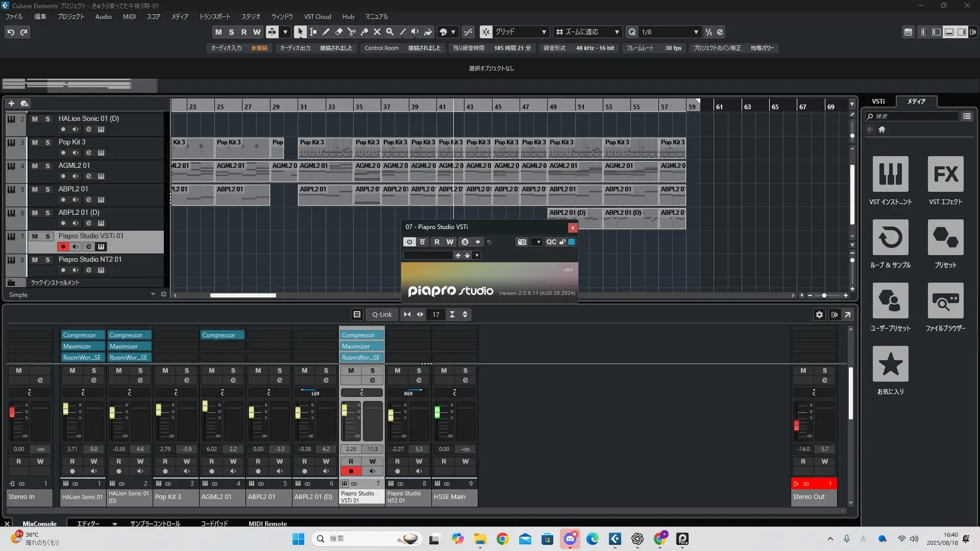Select the Glue tool
Image resolution: width=980 pixels, height=551 pixels.
pyautogui.click(x=364, y=32)
